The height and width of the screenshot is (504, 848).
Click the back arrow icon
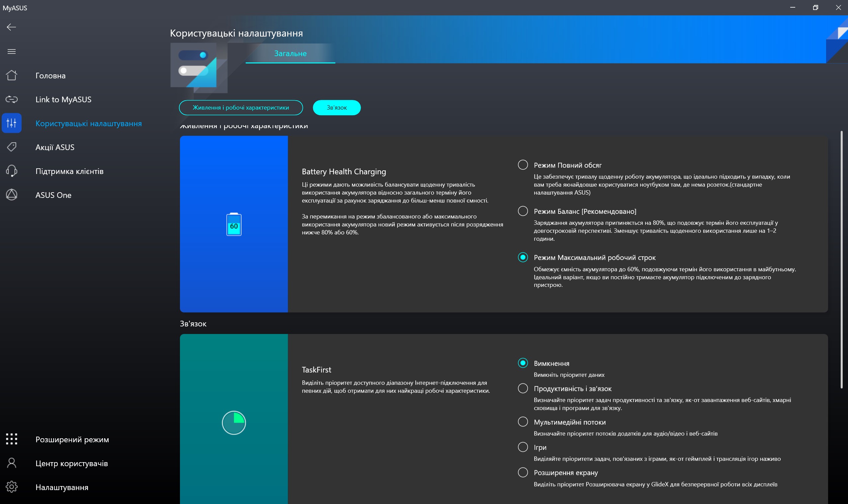coord(11,27)
